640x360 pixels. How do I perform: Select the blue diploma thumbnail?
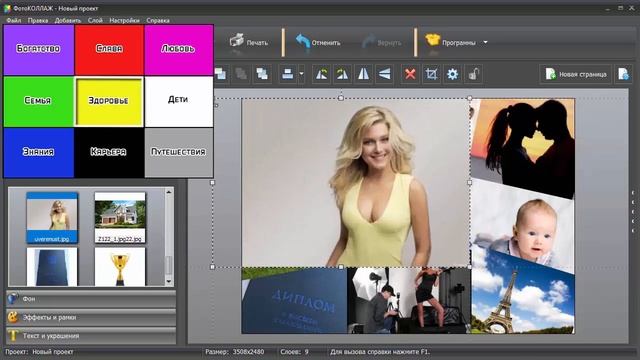[52, 267]
